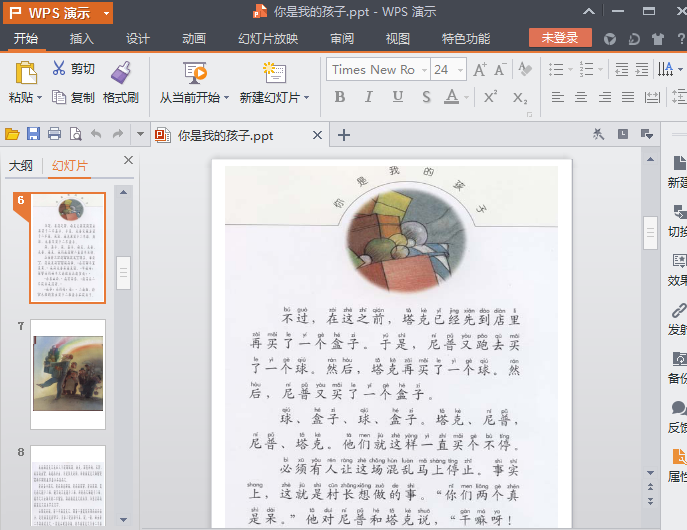Click the pin icon in tab bar
Viewport: 687px width, 530px height.
[598, 134]
